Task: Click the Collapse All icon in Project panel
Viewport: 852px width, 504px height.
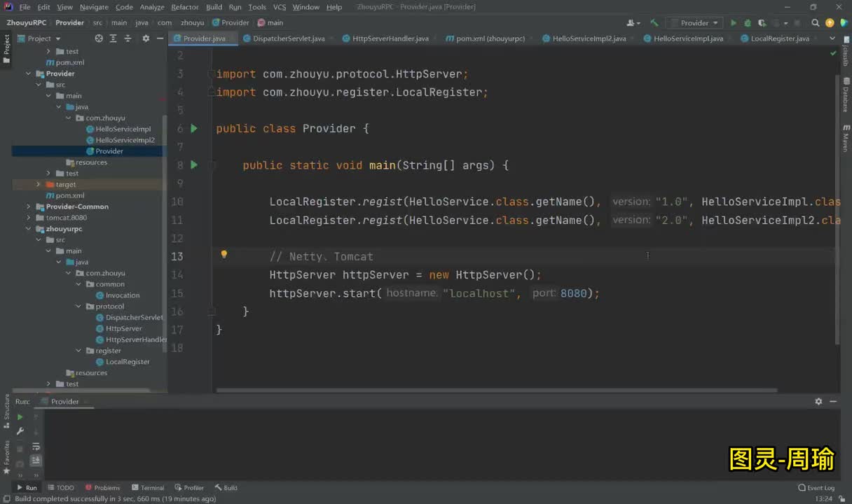Action: pyautogui.click(x=127, y=38)
